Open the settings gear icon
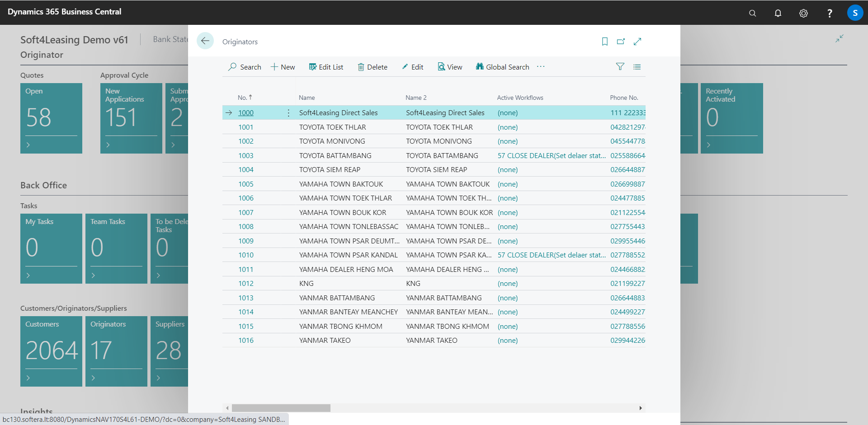The image size is (868, 425). coord(803,13)
